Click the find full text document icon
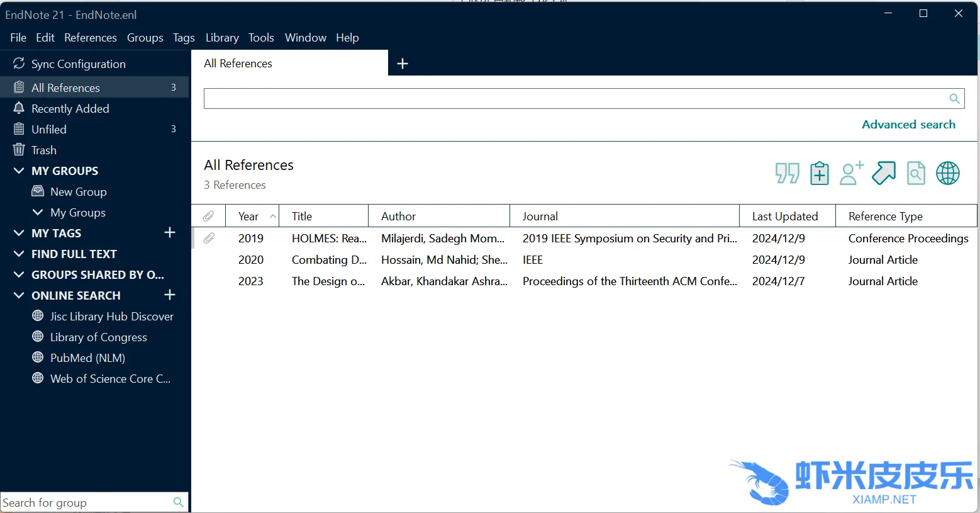The width and height of the screenshot is (980, 513). pos(916,173)
